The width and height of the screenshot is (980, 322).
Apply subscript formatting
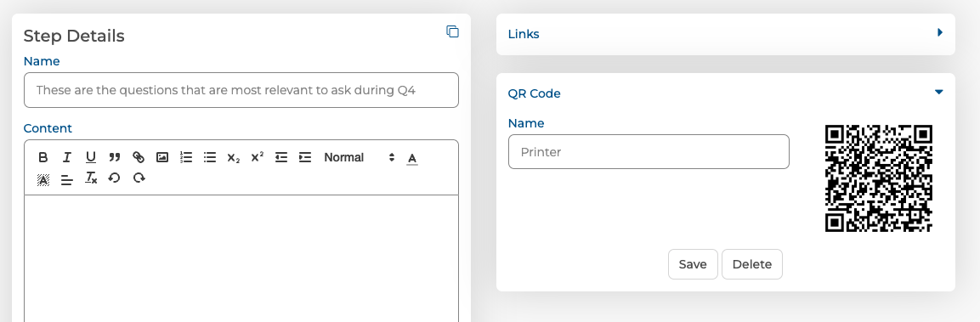(x=234, y=157)
